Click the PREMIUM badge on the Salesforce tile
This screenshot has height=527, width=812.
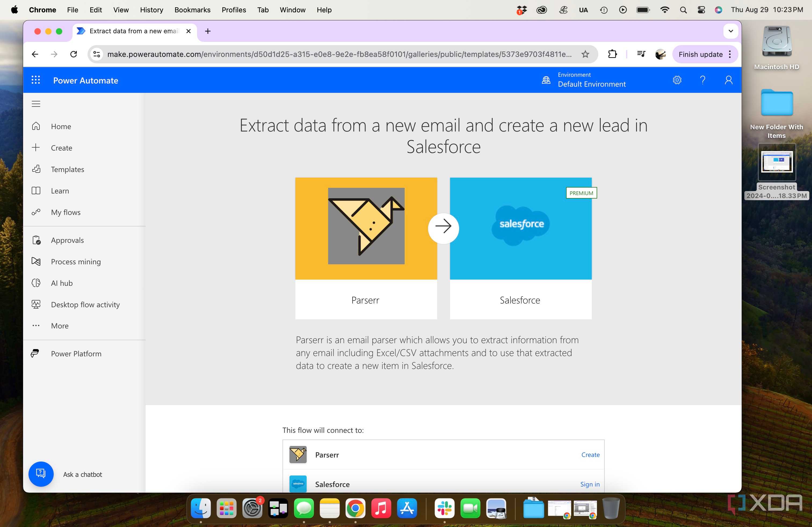(x=581, y=193)
